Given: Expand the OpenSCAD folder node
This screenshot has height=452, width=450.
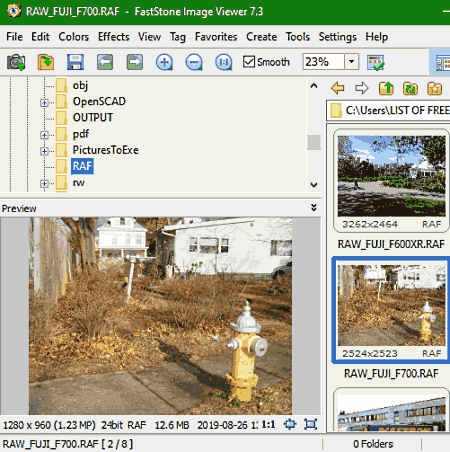Looking at the screenshot, I should (44, 102).
